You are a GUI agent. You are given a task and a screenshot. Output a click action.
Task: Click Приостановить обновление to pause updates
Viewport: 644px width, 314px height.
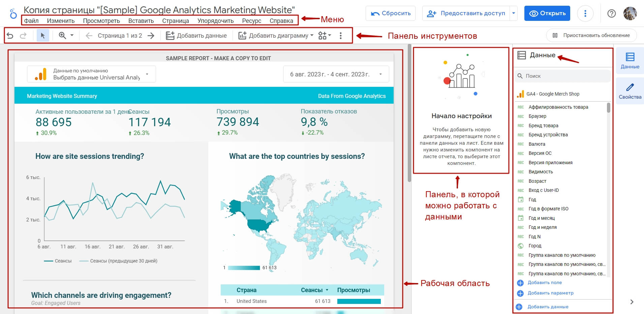coord(591,35)
